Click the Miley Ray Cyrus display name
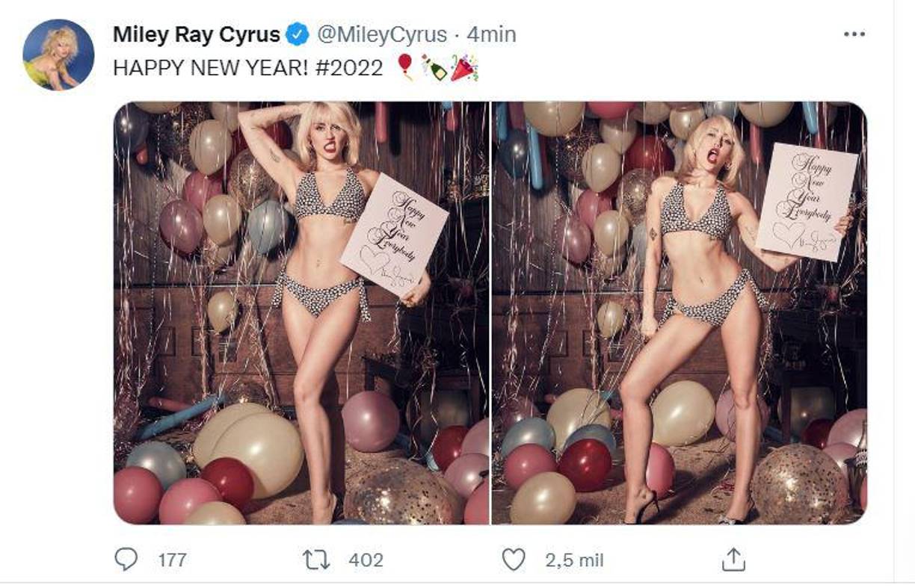 click(197, 33)
